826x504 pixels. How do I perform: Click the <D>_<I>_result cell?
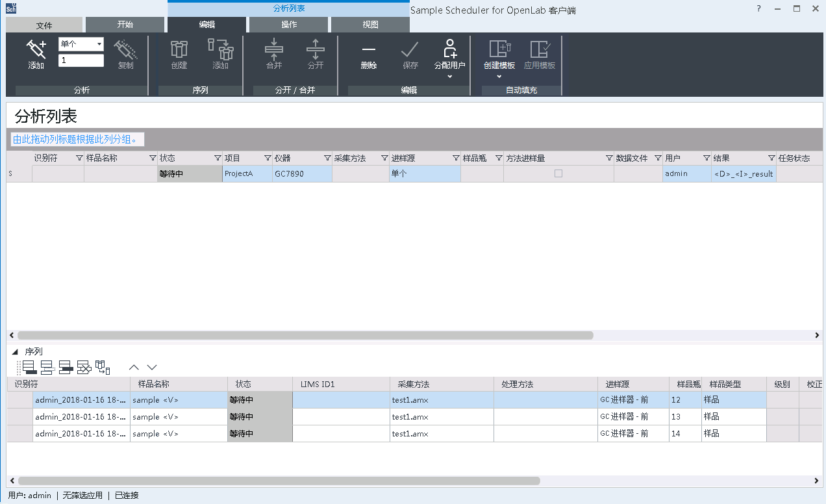pos(744,173)
